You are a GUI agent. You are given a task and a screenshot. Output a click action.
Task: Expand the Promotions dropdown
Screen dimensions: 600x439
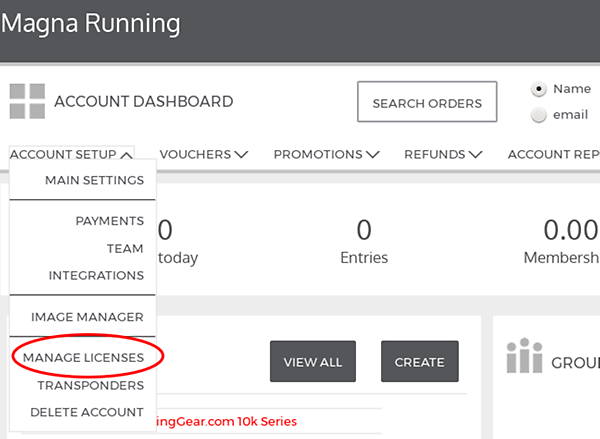[326, 154]
